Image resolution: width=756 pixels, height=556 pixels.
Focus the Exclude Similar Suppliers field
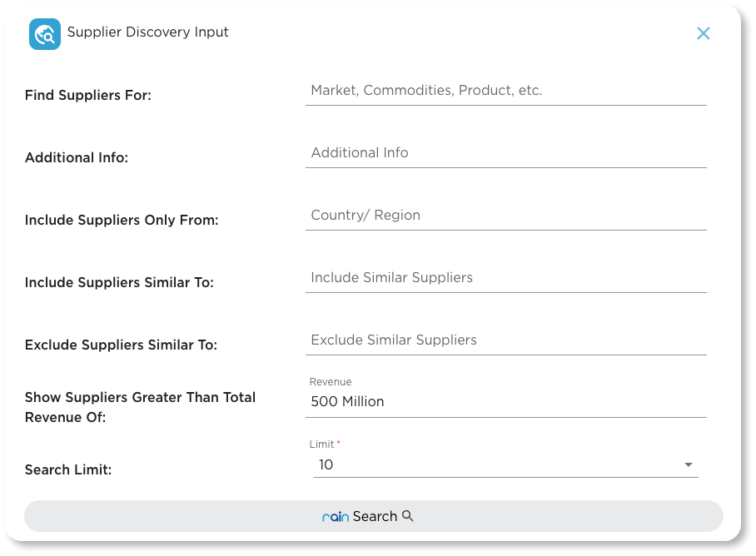click(x=505, y=340)
